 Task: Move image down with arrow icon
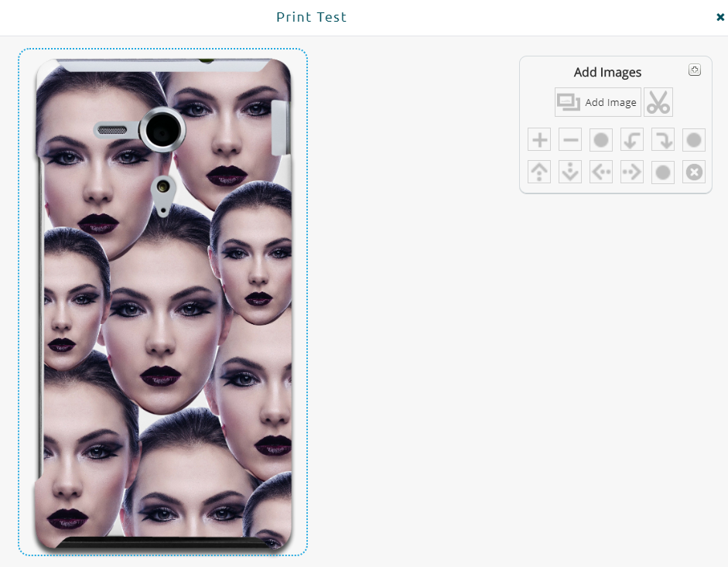(570, 172)
